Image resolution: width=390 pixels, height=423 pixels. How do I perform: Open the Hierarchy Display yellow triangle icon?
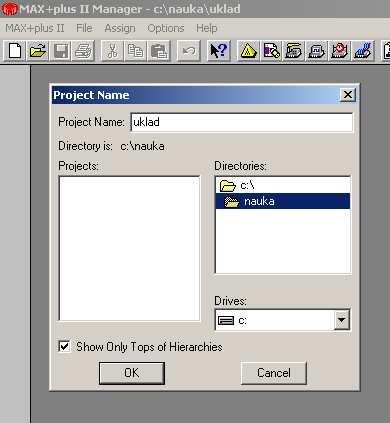click(x=248, y=51)
